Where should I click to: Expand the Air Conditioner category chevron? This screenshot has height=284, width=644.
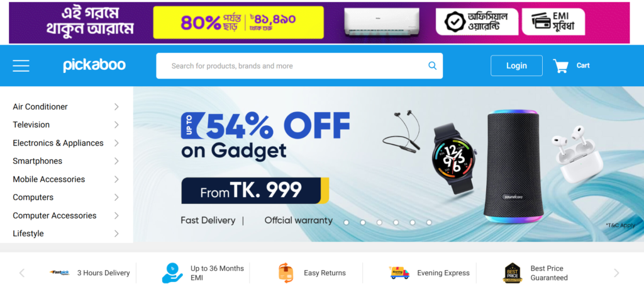coord(116,107)
